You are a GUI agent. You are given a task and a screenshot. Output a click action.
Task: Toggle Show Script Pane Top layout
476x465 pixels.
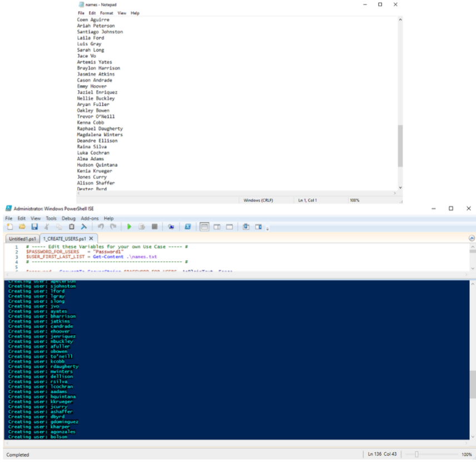[x=204, y=227]
